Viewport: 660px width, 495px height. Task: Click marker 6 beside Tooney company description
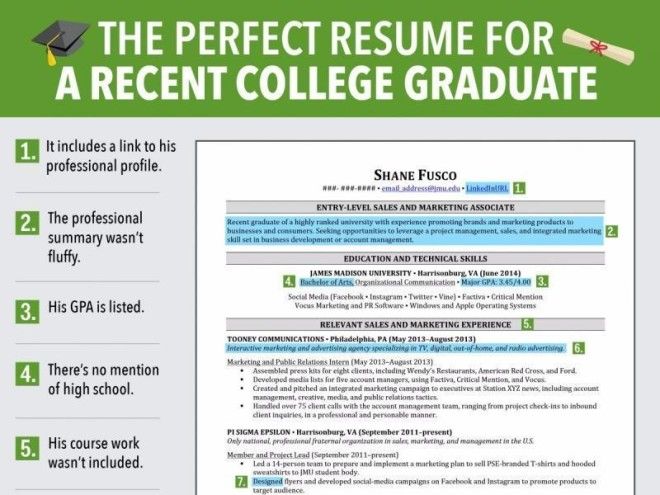(578, 348)
